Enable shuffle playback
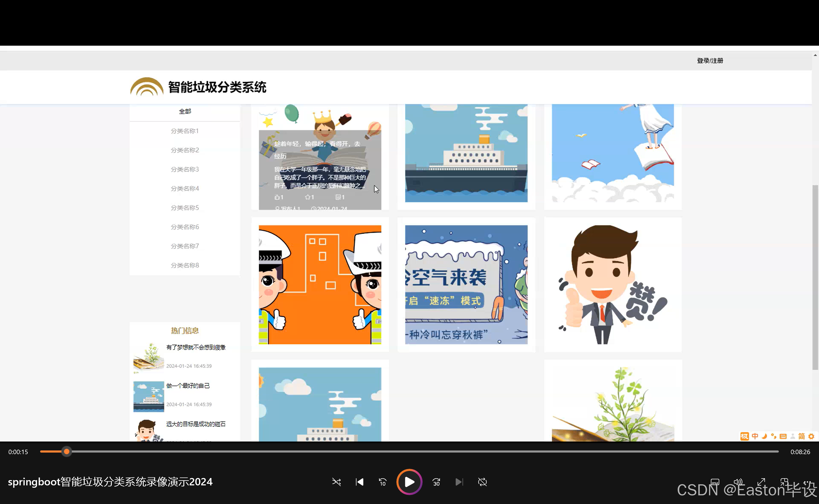 (x=336, y=482)
